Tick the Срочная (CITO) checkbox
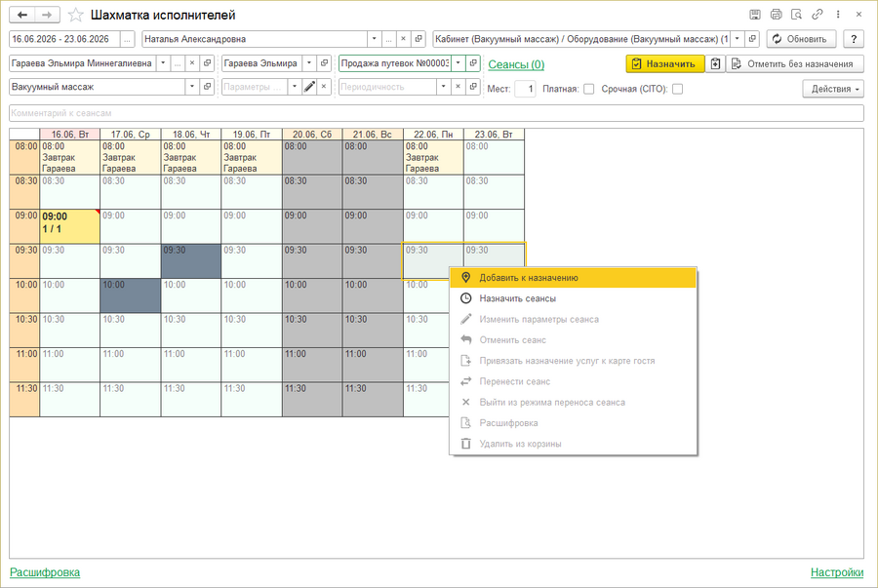The image size is (878, 588). coord(678,89)
